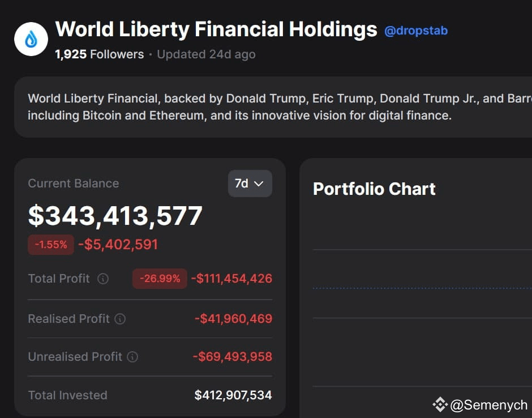Open the Total Profit info tooltip icon
This screenshot has width=532, height=418.
tap(103, 279)
